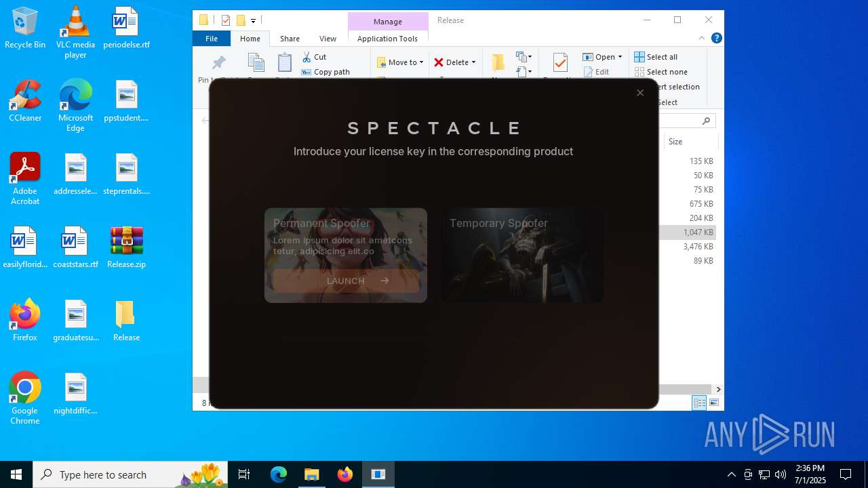
Task: Select Microsoft Edge desktop shortcut
Action: coord(75,106)
